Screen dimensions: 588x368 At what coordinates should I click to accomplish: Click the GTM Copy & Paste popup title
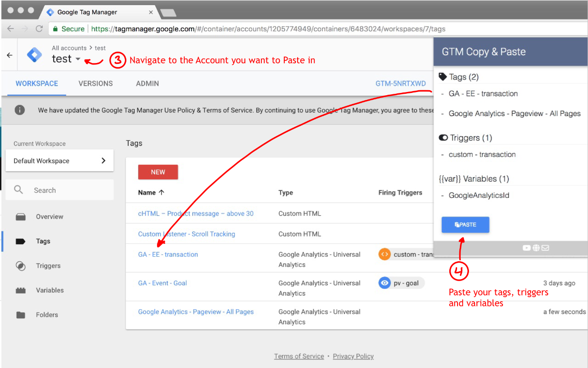[484, 52]
